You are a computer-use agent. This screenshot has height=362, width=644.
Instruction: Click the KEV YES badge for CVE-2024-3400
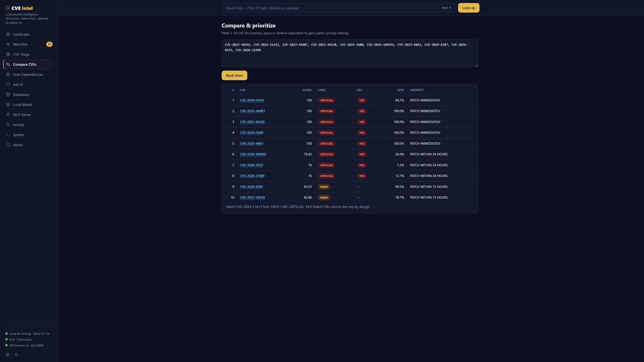pyautogui.click(x=362, y=133)
